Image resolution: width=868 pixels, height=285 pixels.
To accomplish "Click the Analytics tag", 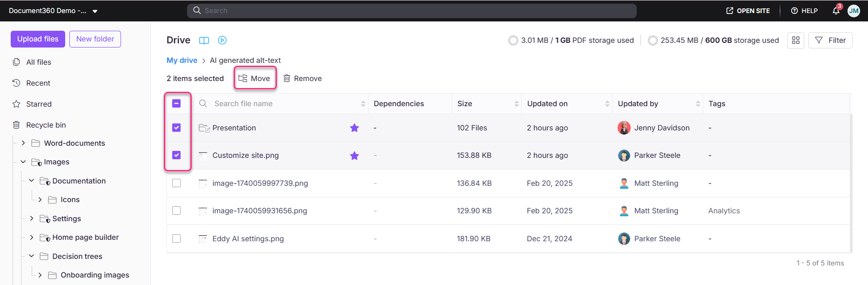I will coord(724,210).
